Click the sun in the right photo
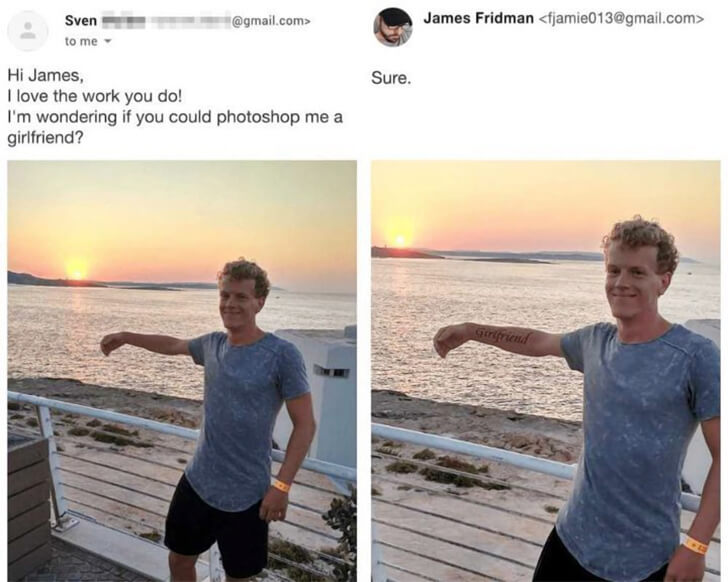The height and width of the screenshot is (582, 728). pos(399,240)
